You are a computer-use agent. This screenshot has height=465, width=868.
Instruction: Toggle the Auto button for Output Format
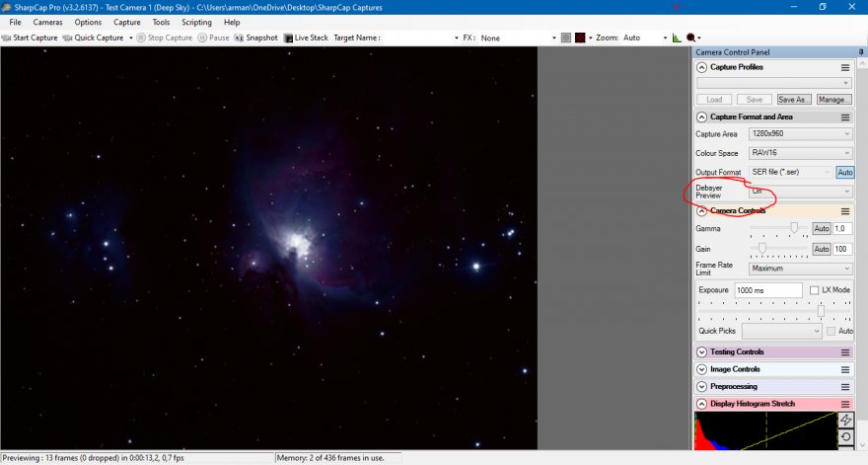coord(845,172)
